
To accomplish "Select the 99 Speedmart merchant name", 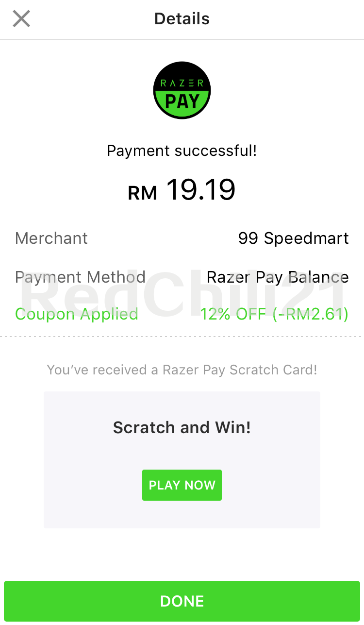I will 294,238.
